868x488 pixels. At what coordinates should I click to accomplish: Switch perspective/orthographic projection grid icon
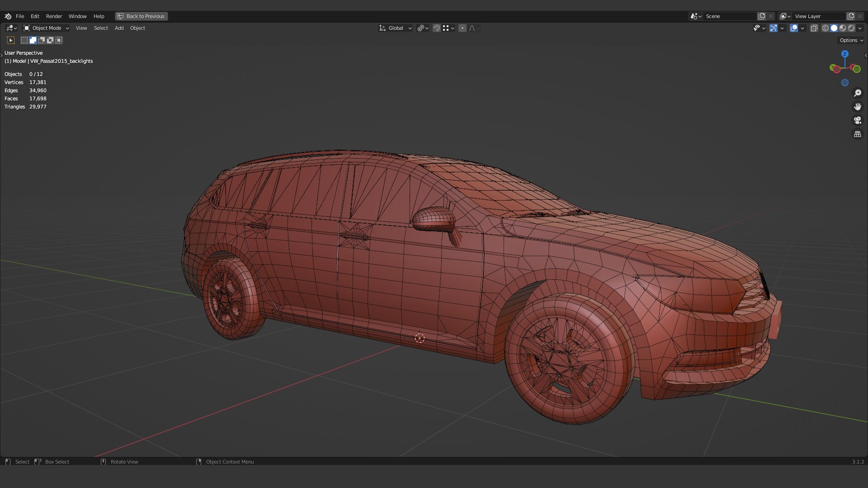pyautogui.click(x=857, y=134)
